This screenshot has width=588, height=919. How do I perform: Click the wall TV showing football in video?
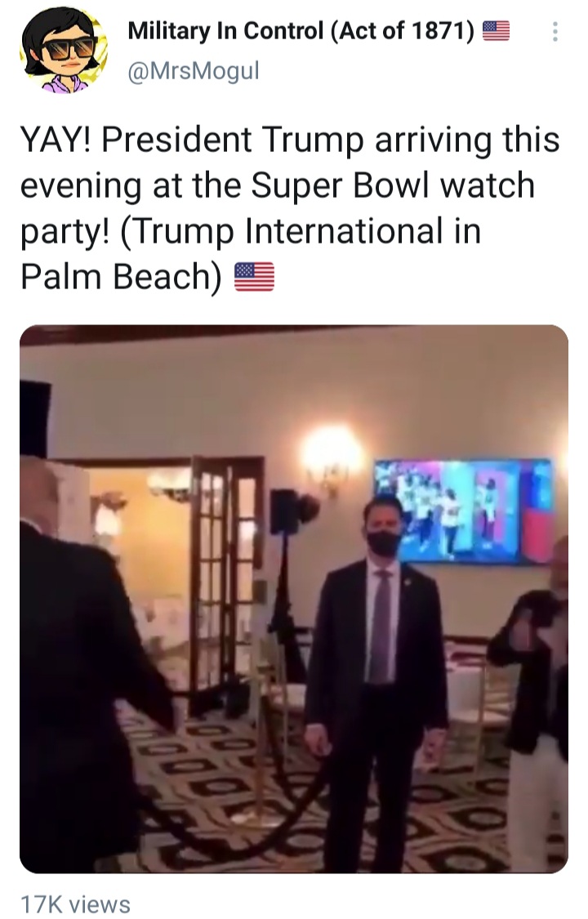465,511
